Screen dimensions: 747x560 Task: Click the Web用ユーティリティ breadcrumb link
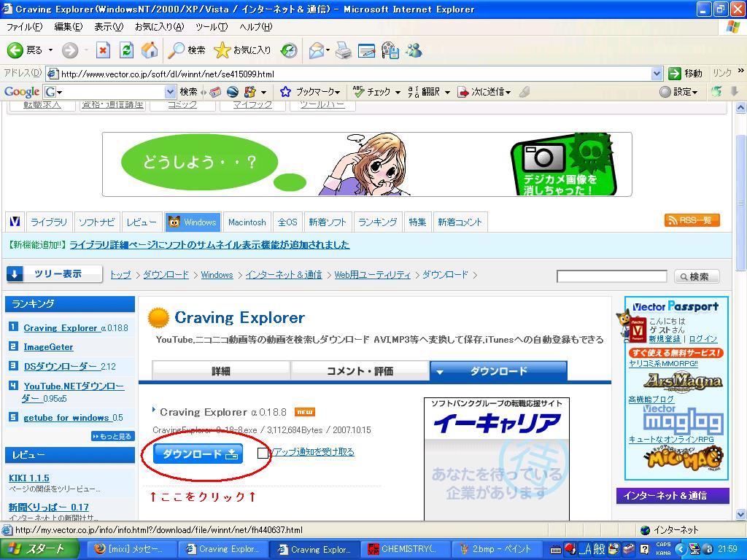372,275
